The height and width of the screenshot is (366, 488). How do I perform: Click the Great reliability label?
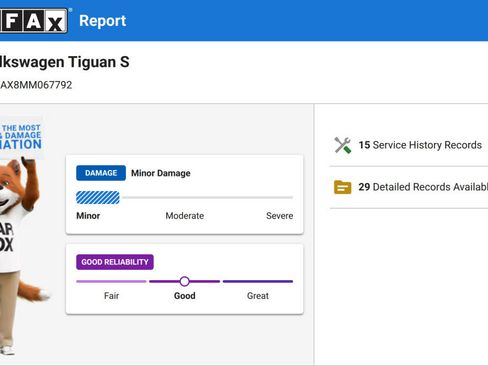258,296
